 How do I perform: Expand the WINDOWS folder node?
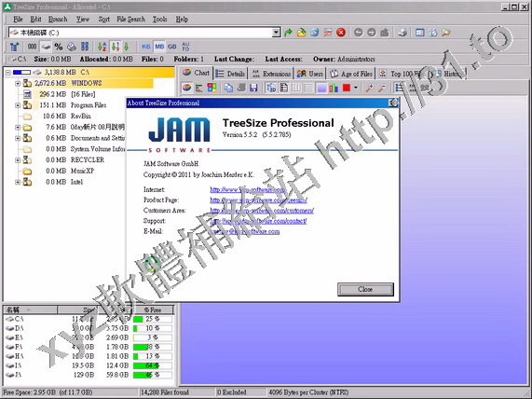point(18,83)
